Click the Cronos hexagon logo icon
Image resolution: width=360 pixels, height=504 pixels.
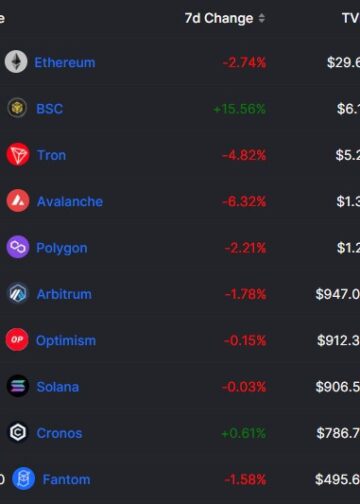tap(18, 432)
